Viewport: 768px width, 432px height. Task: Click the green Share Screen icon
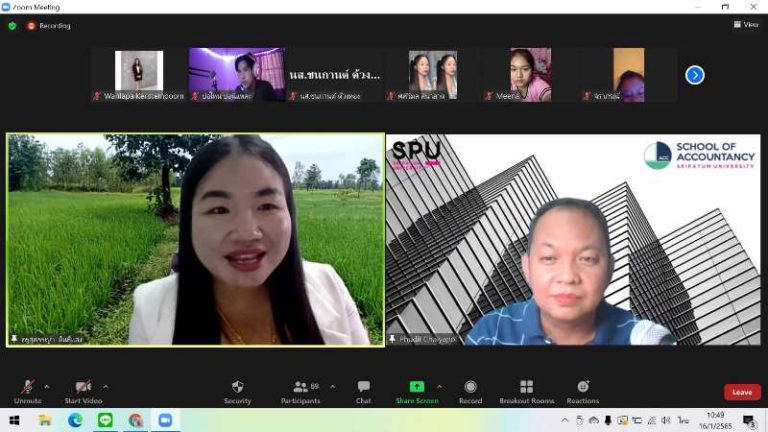click(417, 386)
